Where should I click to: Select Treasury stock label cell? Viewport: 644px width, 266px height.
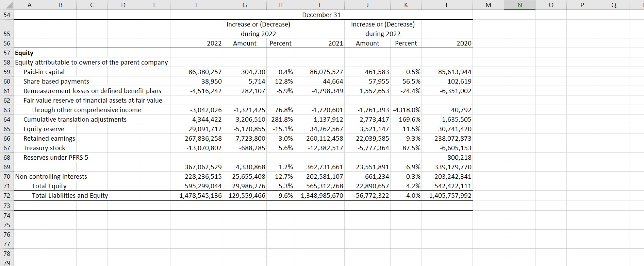pyautogui.click(x=44, y=148)
